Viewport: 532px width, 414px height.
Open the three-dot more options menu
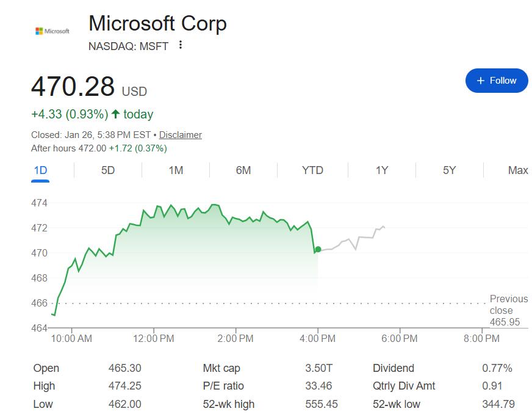180,45
